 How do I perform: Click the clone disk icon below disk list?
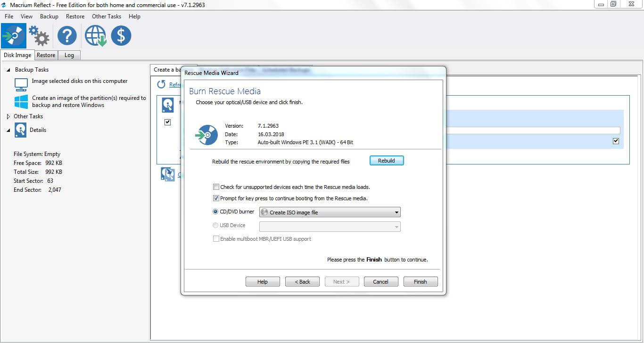pos(167,174)
